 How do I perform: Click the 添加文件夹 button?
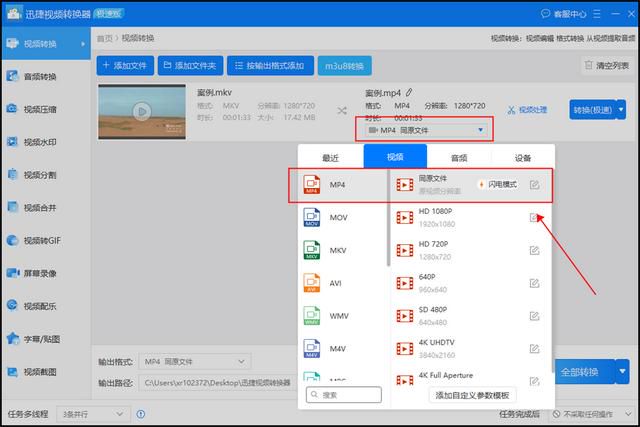pyautogui.click(x=190, y=65)
